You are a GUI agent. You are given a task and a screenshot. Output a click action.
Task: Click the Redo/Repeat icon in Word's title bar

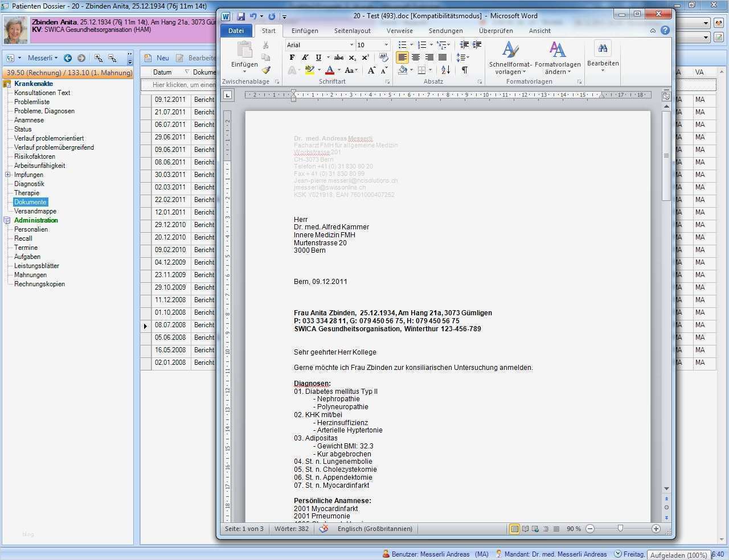coord(272,17)
